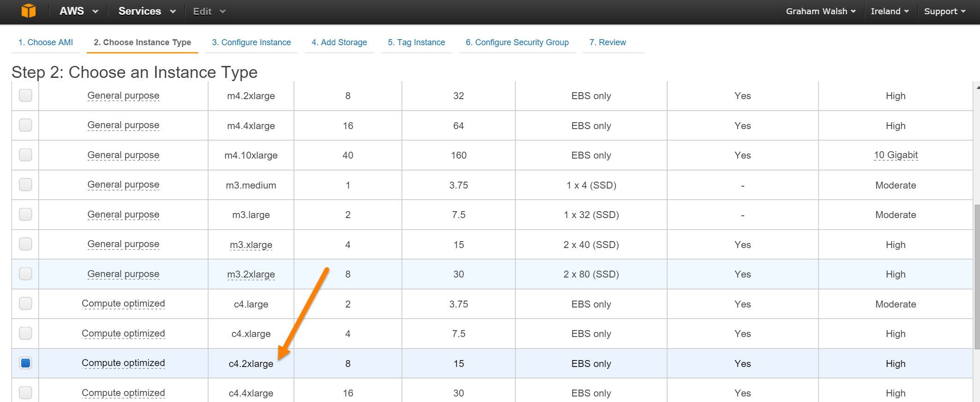The height and width of the screenshot is (402, 980).
Task: Click the m3.2xlarge instance type link
Action: tap(251, 274)
